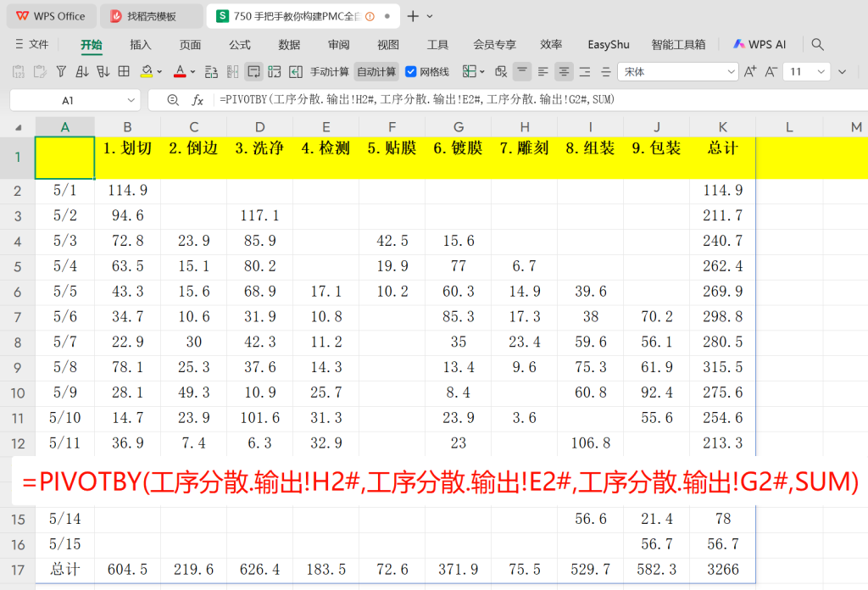
Task: Click the WPS AI button
Action: tap(759, 44)
